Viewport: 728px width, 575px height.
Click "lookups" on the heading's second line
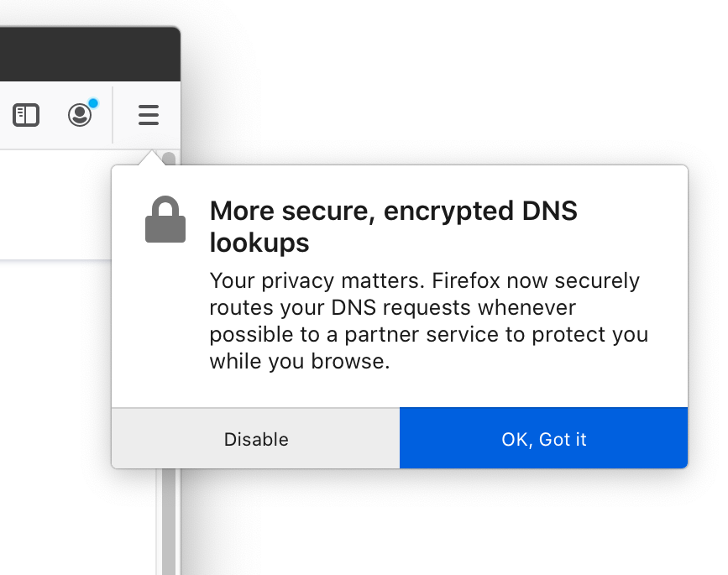pyautogui.click(x=259, y=243)
